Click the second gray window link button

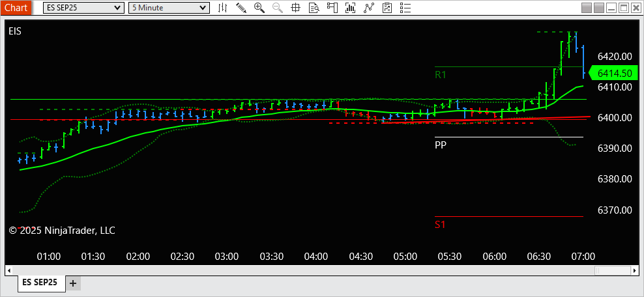pos(599,7)
